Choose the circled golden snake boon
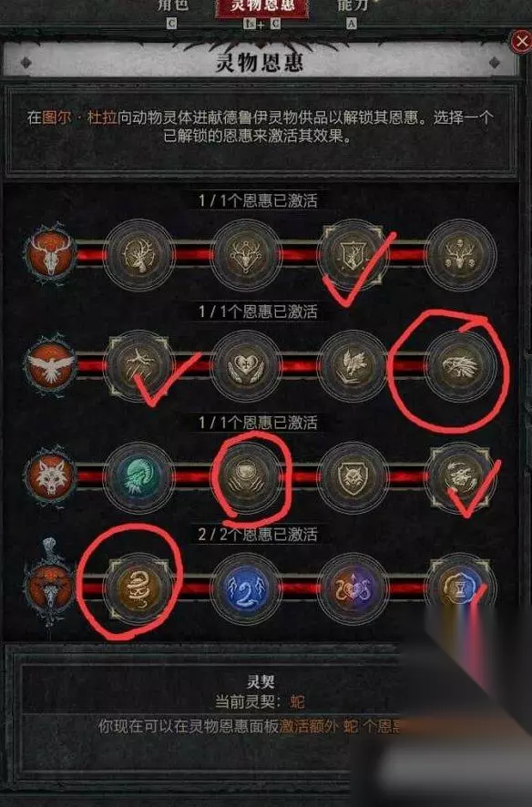The image size is (532, 807). pyautogui.click(x=139, y=588)
